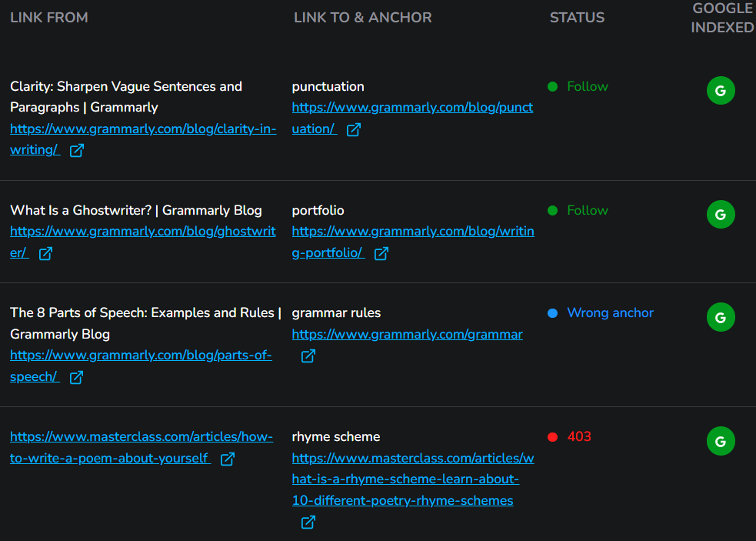Visit the writing-portfolio link
Screen dimensions: 756x541
pyautogui.click(x=413, y=242)
